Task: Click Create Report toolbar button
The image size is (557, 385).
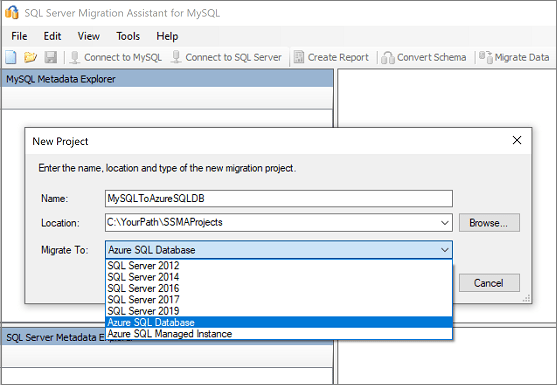Action: (331, 57)
